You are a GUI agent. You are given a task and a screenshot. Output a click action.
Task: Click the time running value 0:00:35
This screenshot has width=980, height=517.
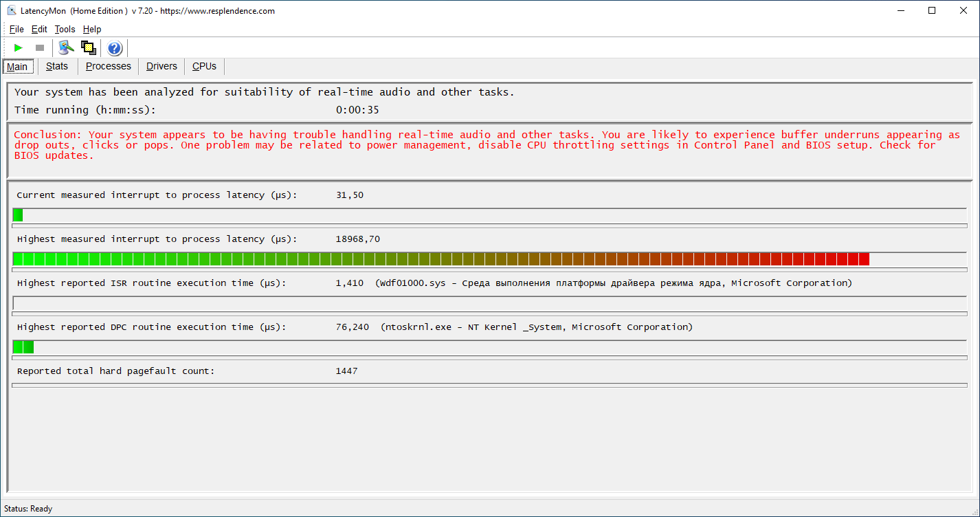coord(357,110)
